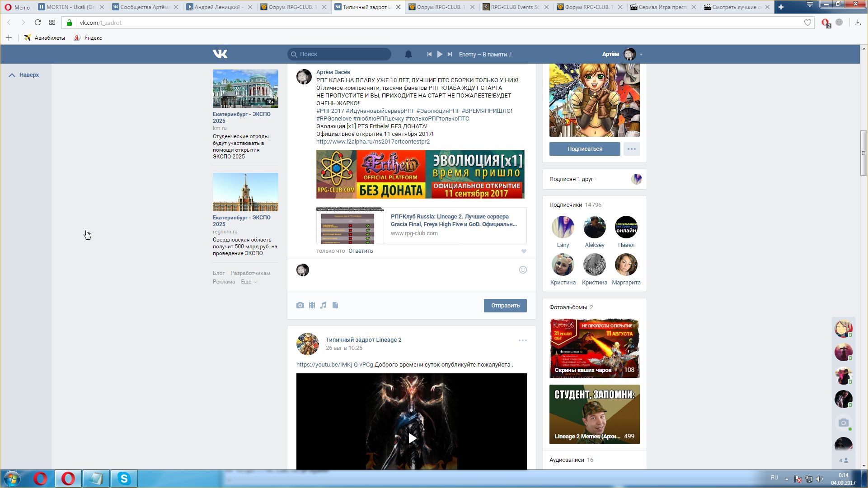
Task: Open post options three dots menu
Action: 523,340
